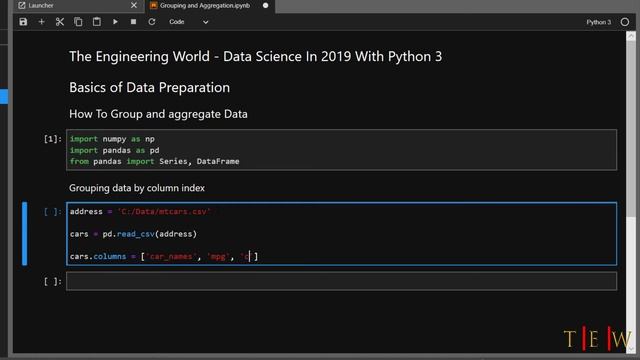Restart the kernel with circular arrow icon
Viewport: 640px width, 360px height.
[152, 22]
